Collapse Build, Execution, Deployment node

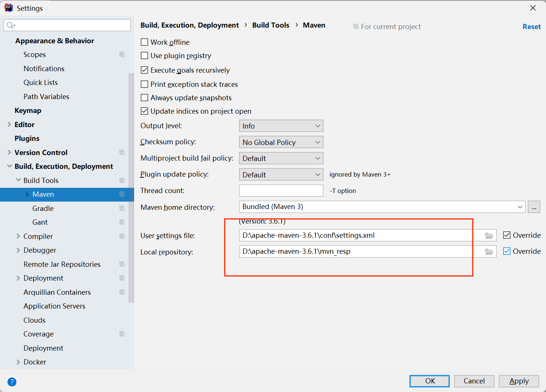(x=9, y=166)
